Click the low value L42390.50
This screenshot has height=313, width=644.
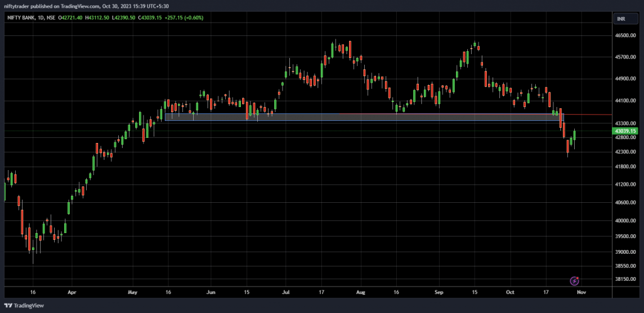[123, 18]
